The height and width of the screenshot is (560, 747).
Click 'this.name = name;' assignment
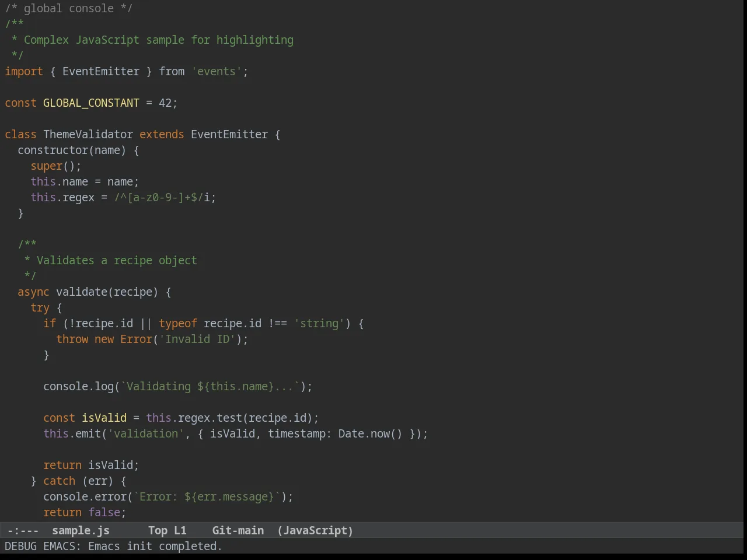click(x=85, y=181)
